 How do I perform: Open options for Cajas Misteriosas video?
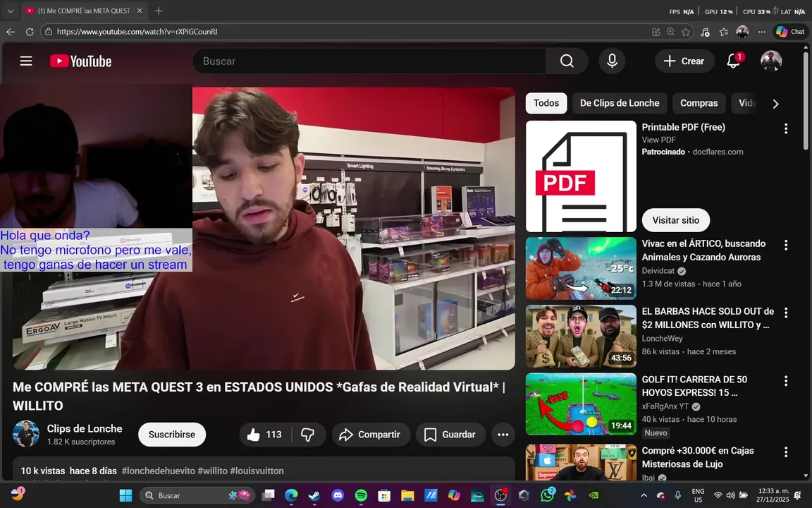pos(786,452)
